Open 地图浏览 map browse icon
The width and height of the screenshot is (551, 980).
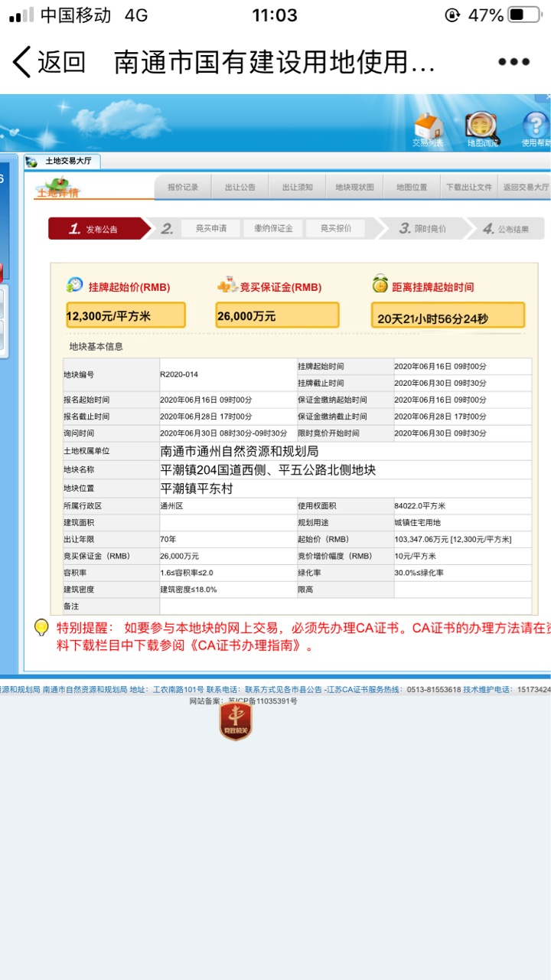coord(482,127)
